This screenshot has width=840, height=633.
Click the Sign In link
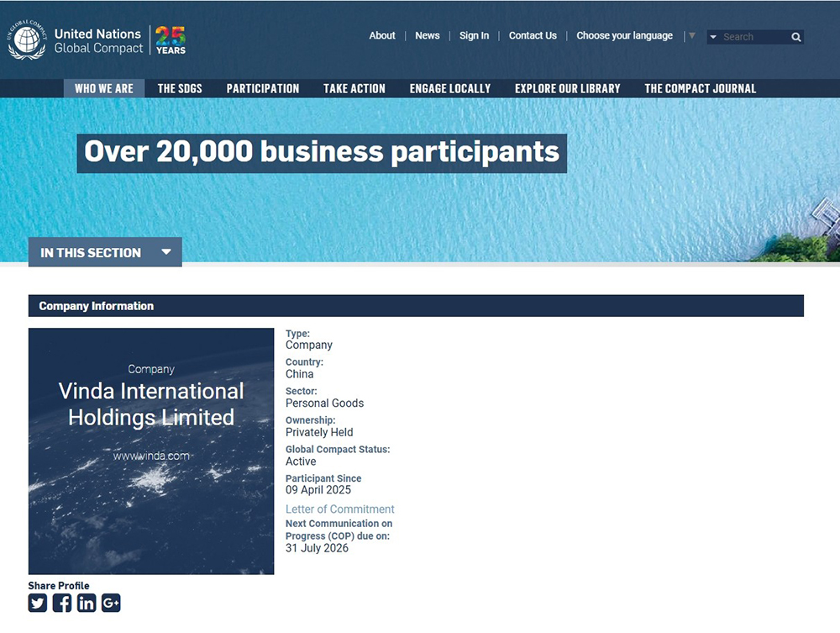point(474,35)
